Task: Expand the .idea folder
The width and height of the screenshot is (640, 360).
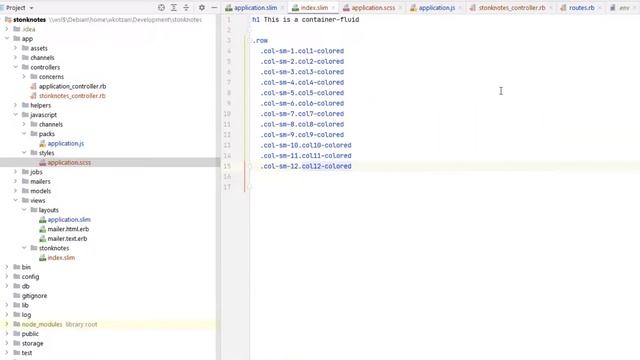Action: (7, 29)
